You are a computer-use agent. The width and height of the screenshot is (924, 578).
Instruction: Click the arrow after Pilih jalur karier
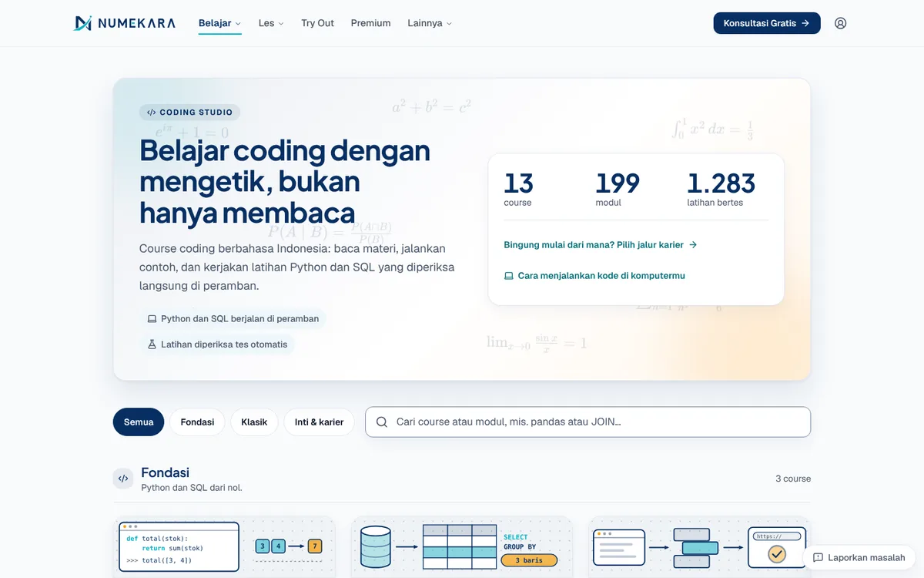693,245
